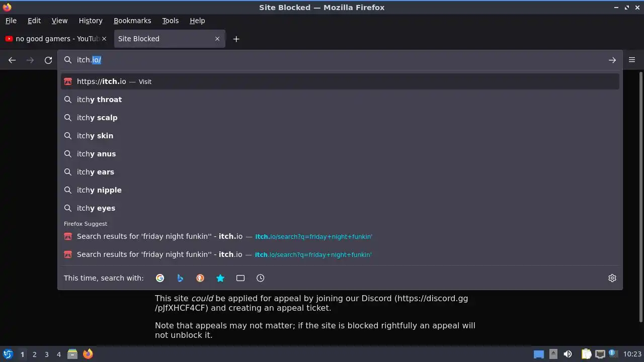Select 'itchy skin' search suggestion
The image size is (644, 362).
pyautogui.click(x=340, y=136)
